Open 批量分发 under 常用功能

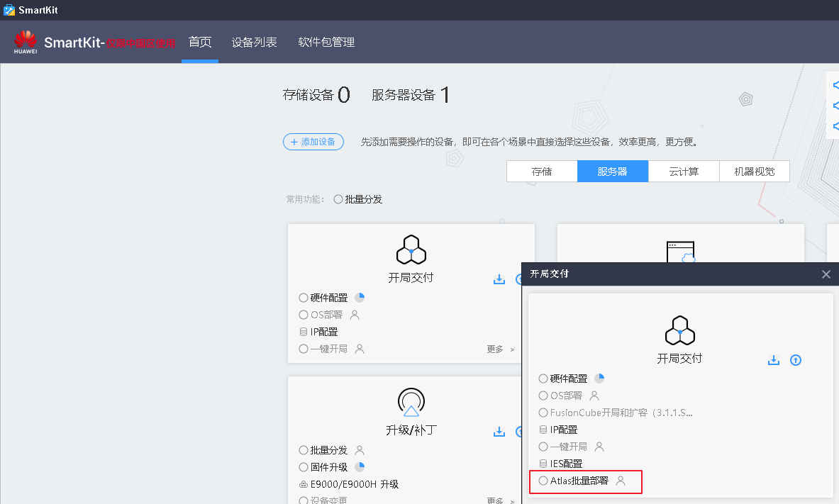click(x=358, y=199)
